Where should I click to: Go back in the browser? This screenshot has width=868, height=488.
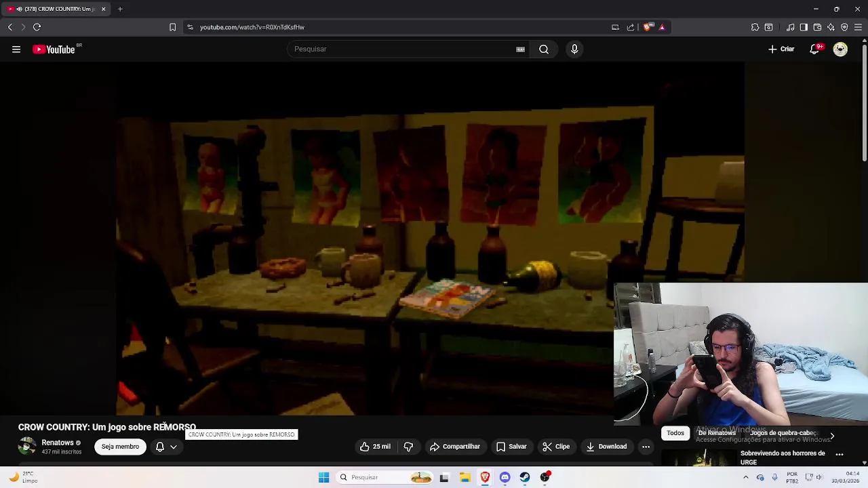(10, 27)
